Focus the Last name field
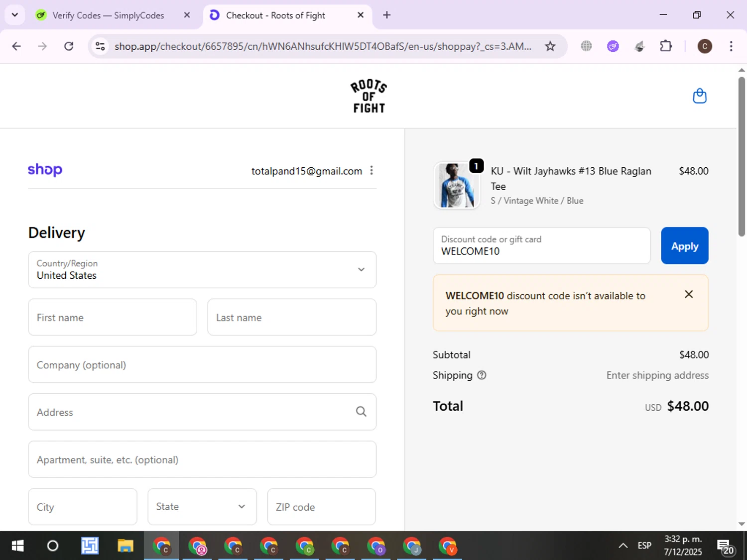Screen dimensions: 747x560 click(x=292, y=317)
